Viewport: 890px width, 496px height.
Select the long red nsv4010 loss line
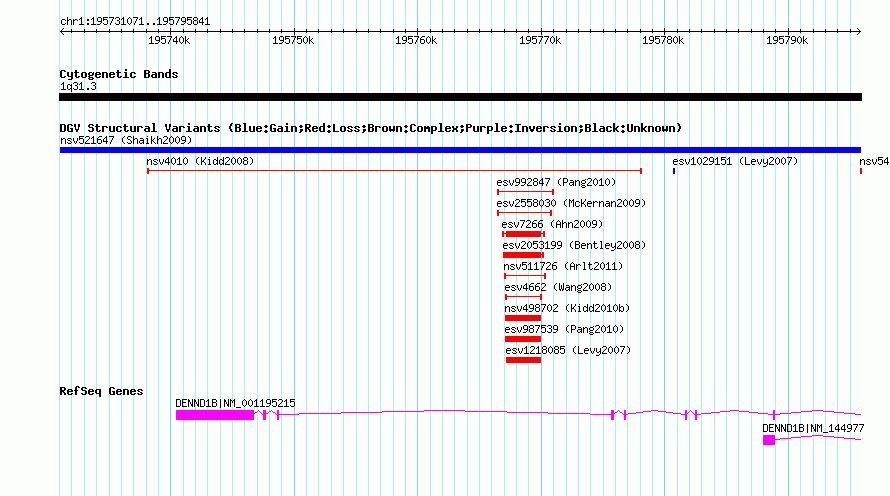click(394, 171)
